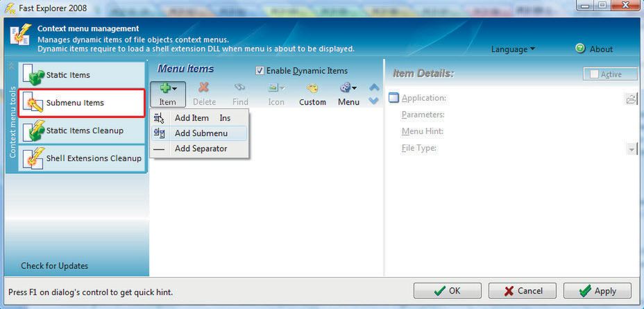Screen dimensions: 644x309
Task: Select Static Items sidebar tab
Action: 82,75
